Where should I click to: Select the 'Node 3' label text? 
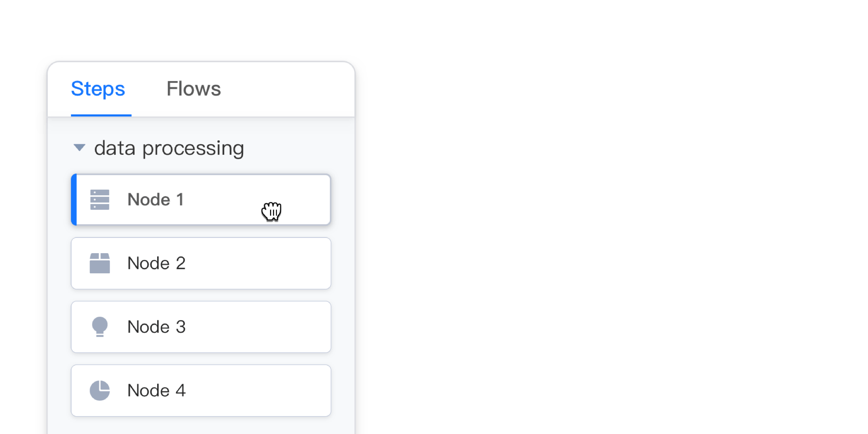click(156, 327)
